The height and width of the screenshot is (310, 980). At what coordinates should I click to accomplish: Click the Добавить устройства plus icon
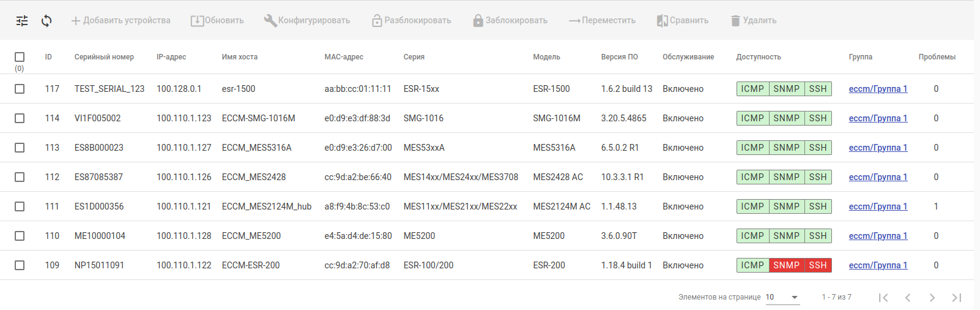click(x=76, y=21)
